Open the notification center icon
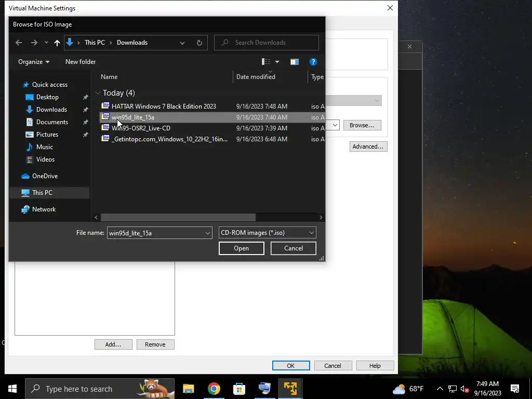This screenshot has height=399, width=532. pos(515,389)
